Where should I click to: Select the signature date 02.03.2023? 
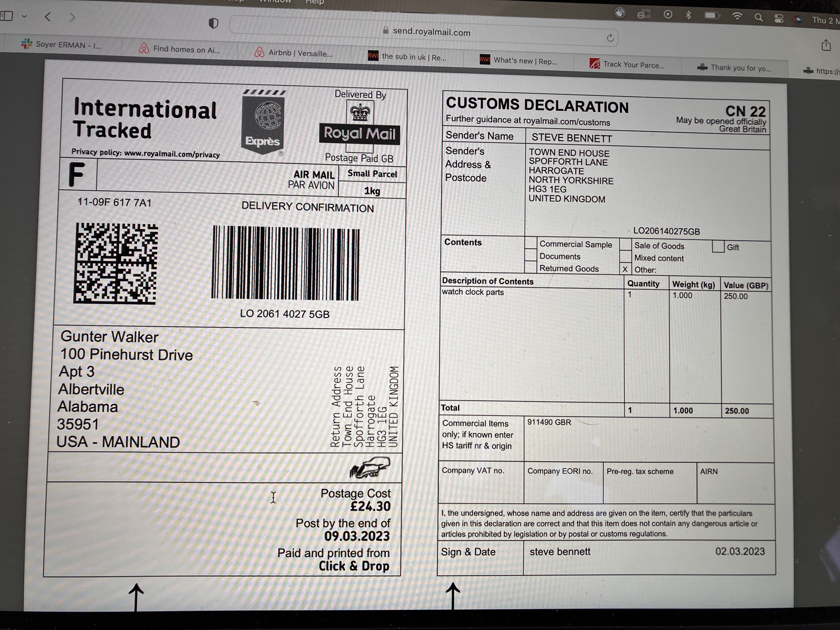click(x=740, y=551)
